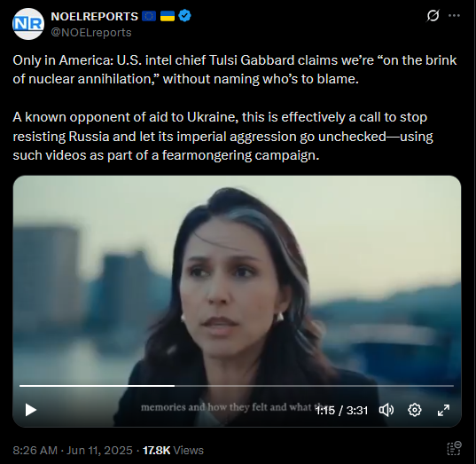The width and height of the screenshot is (476, 464).
Task: Click the 8:26 AM Jun 11, 2025 timestamp
Action: (x=73, y=451)
